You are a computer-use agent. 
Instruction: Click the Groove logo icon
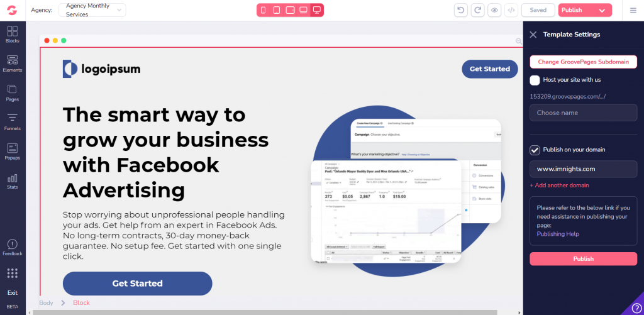pos(13,10)
